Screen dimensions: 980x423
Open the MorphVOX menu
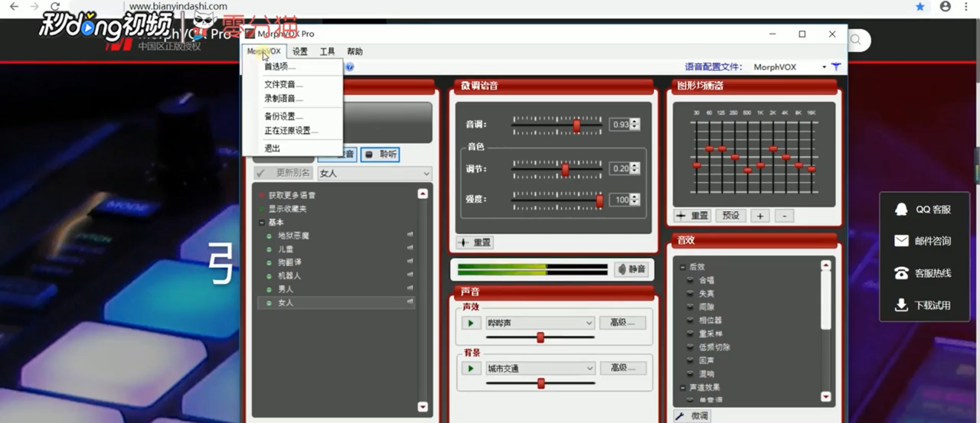click(x=263, y=51)
